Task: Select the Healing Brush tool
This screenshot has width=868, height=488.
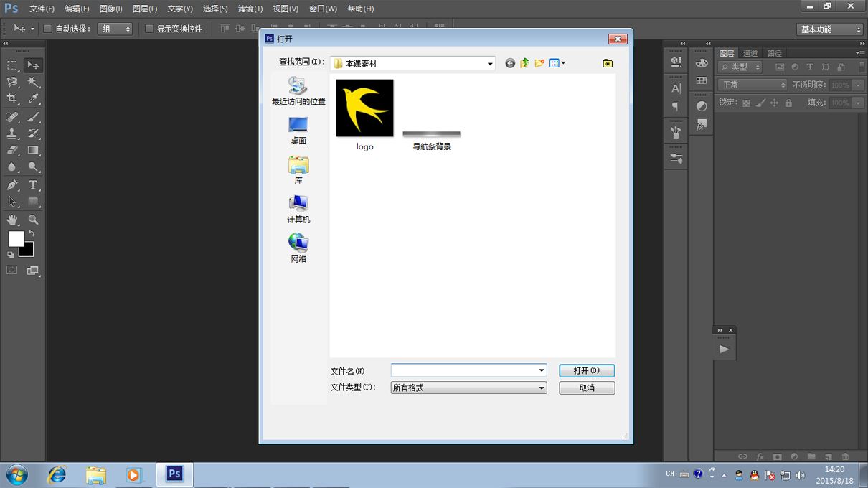Action: coord(12,116)
